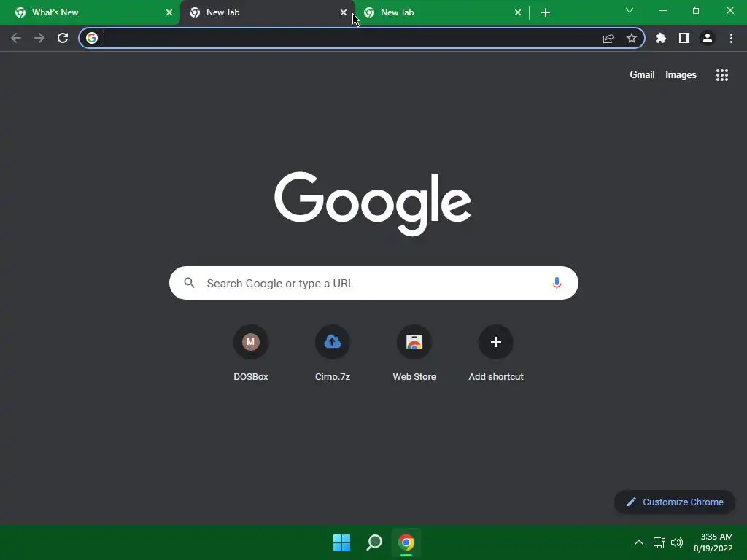Focus the Search Google or type a URL box
Viewport: 747px width, 560px height.
pyautogui.click(x=373, y=283)
